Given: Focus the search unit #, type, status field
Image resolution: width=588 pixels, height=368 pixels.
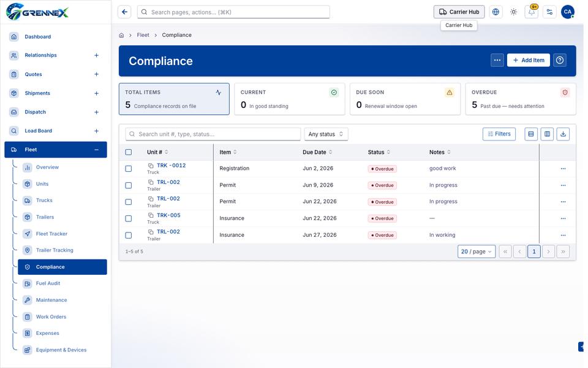Looking at the screenshot, I should (x=213, y=134).
